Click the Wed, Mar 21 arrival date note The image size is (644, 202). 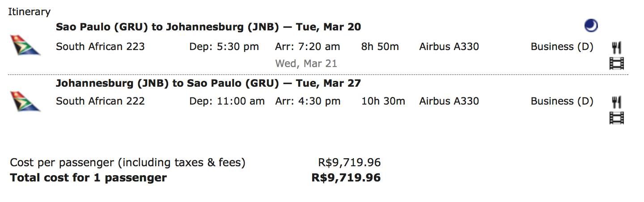[306, 63]
